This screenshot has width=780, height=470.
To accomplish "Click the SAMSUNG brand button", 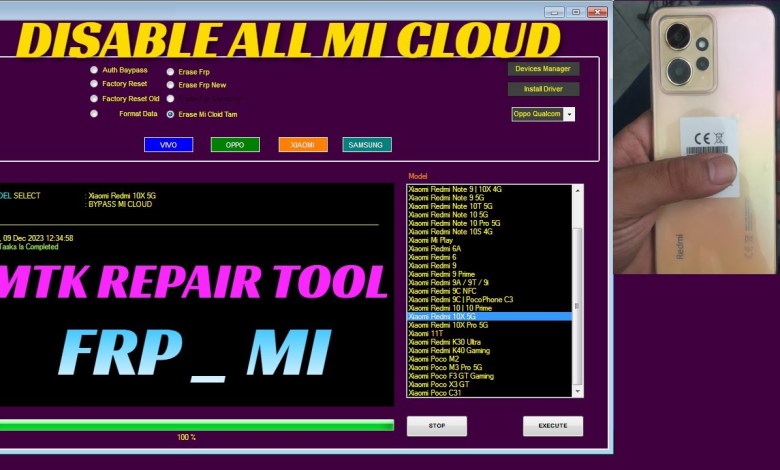I will 367,145.
